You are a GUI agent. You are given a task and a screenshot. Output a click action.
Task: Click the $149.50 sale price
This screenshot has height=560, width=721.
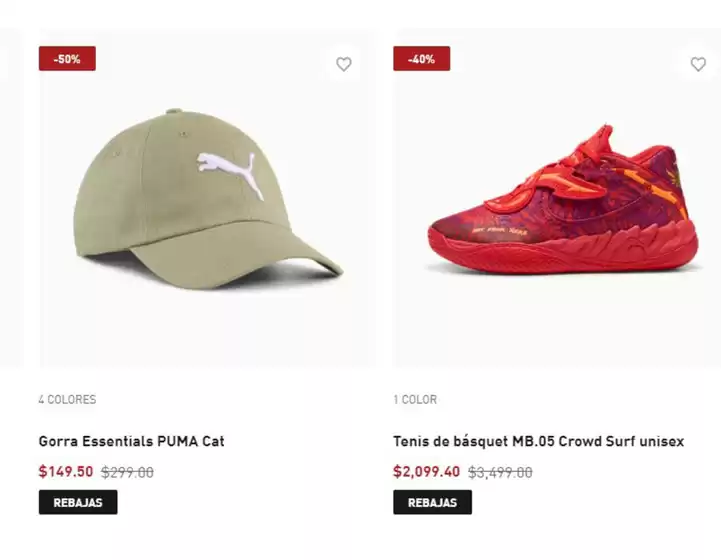[x=66, y=472]
